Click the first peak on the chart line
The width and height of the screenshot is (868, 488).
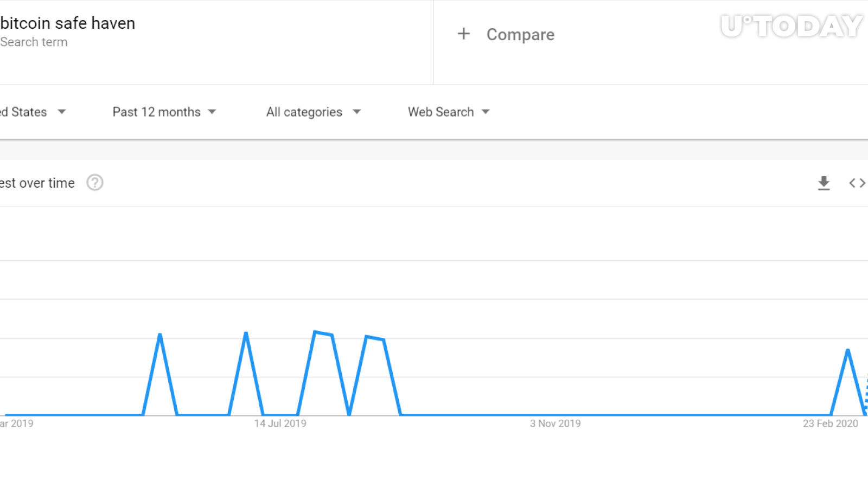160,335
